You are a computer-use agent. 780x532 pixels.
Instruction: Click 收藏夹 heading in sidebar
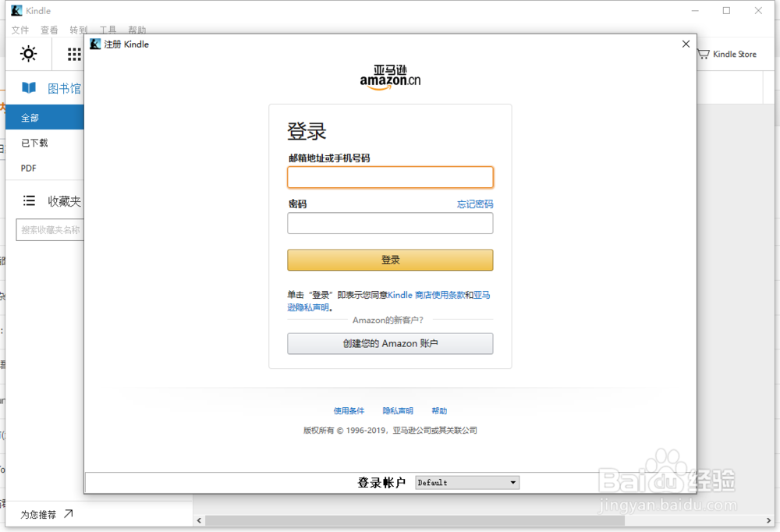(64, 201)
